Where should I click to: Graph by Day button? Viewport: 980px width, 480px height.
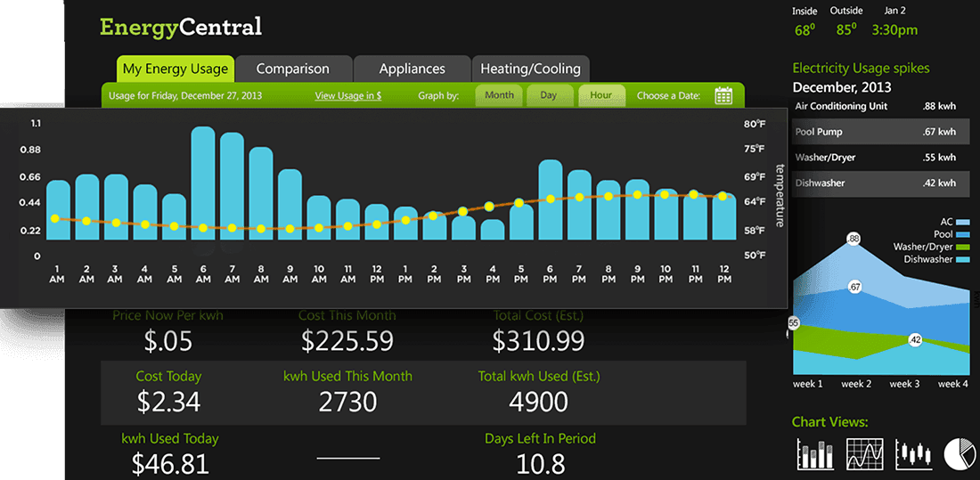(x=548, y=95)
